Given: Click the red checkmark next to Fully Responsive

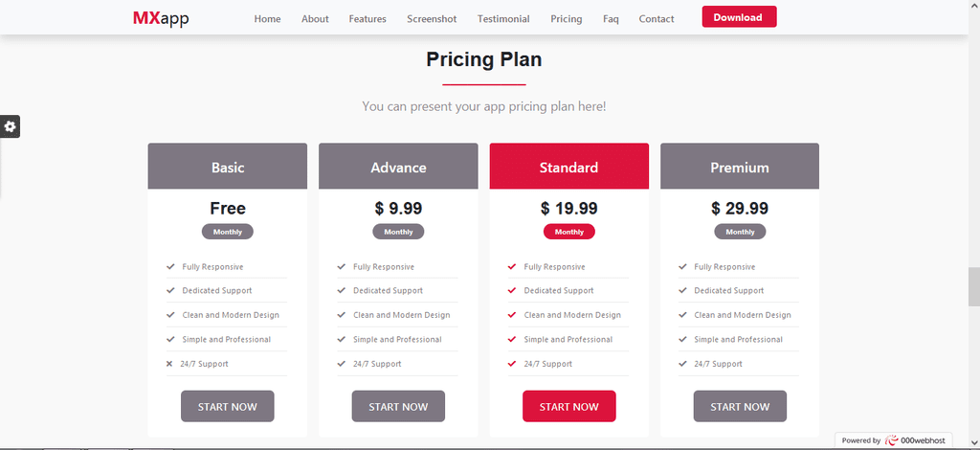Looking at the screenshot, I should tap(512, 267).
